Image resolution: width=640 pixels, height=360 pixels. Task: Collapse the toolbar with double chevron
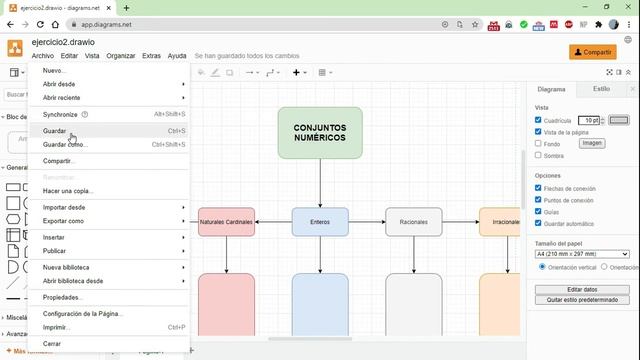[x=628, y=72]
